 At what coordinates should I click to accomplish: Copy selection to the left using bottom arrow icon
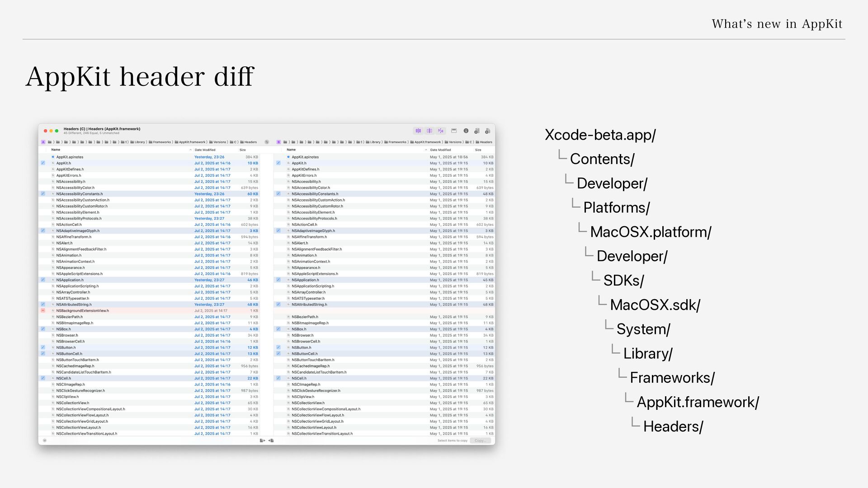(x=271, y=441)
